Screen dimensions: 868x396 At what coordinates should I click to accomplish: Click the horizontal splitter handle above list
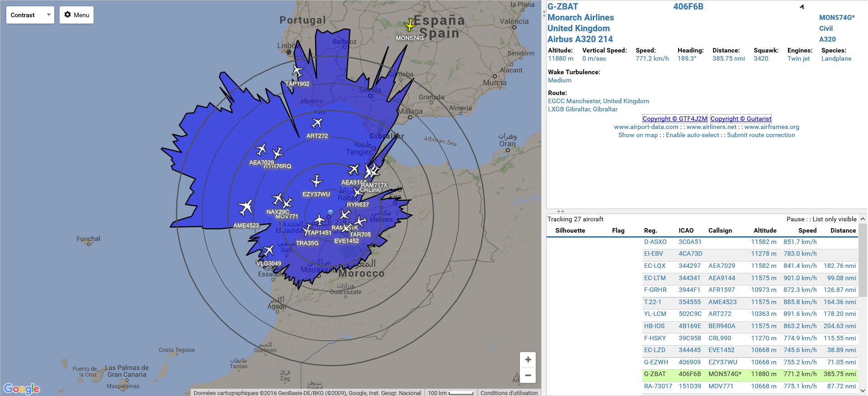pyautogui.click(x=561, y=211)
